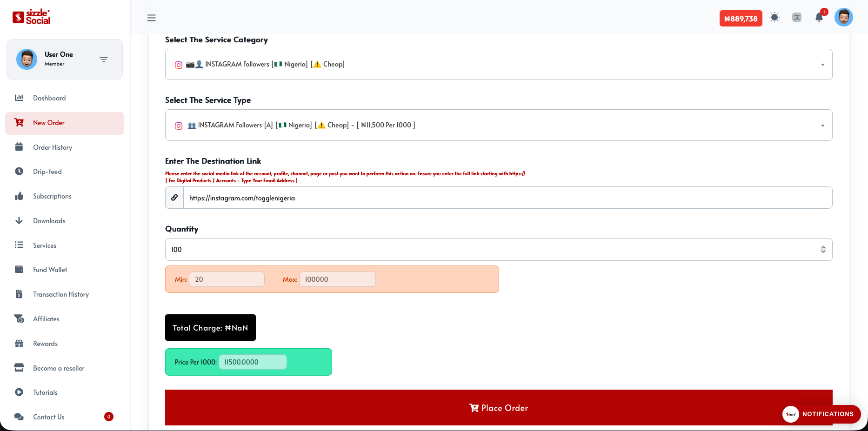Click the floating NOTIFICATIONS button
Screen dimensions: 868x431
(821, 414)
